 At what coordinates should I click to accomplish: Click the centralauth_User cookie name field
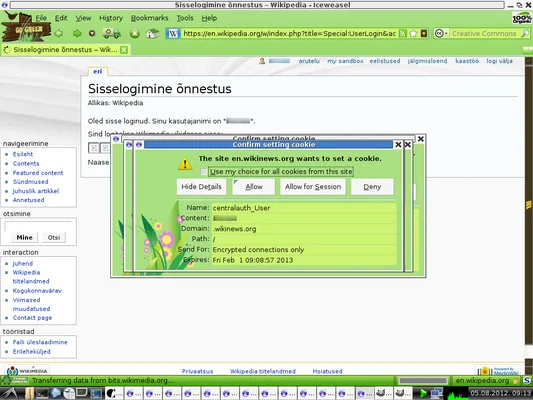click(x=304, y=208)
